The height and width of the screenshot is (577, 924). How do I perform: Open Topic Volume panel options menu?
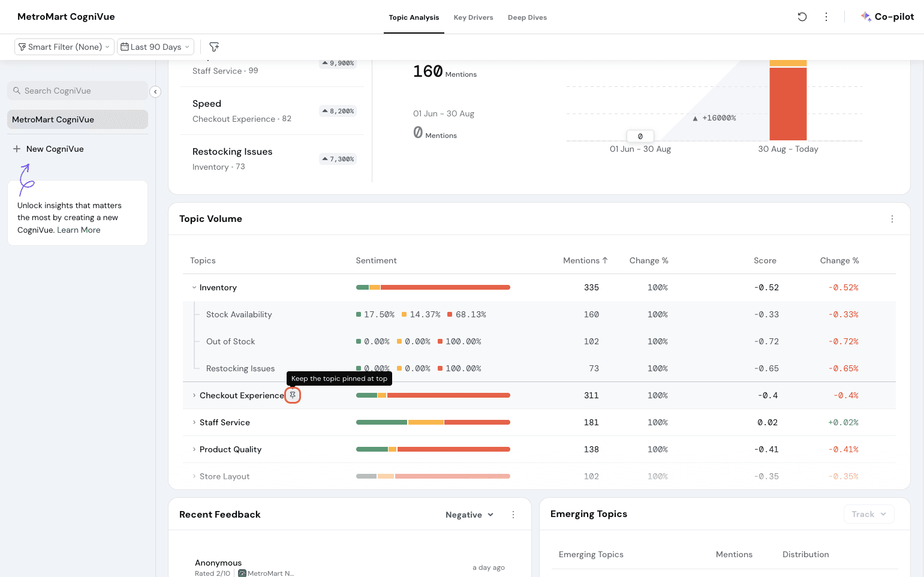892,219
